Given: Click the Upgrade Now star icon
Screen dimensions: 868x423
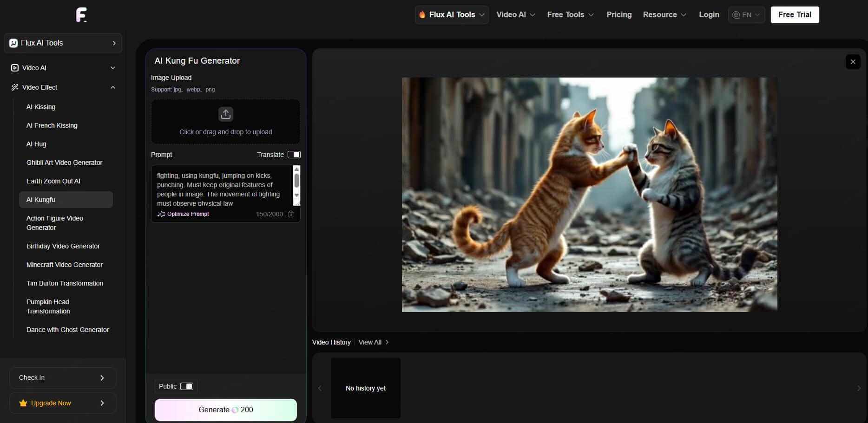Looking at the screenshot, I should pyautogui.click(x=23, y=403).
